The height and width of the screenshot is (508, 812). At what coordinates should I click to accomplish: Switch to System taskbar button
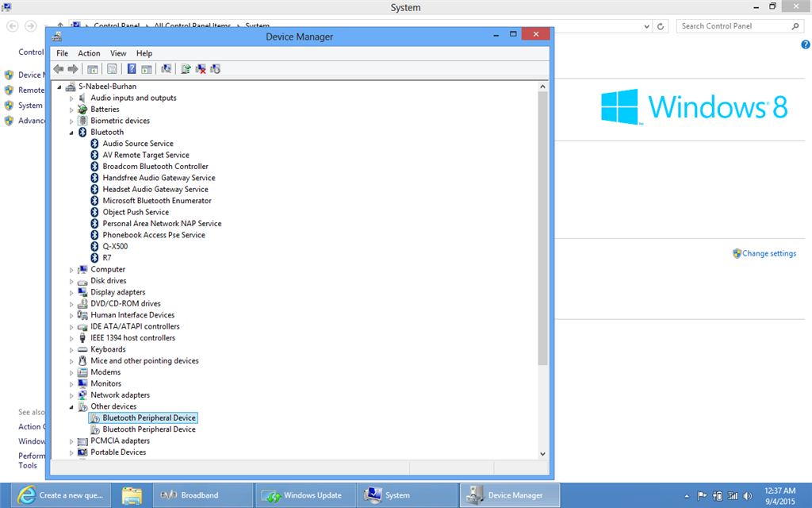[x=407, y=495]
